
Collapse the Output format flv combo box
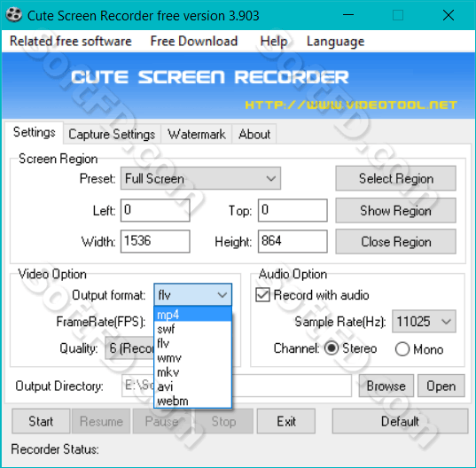192,294
